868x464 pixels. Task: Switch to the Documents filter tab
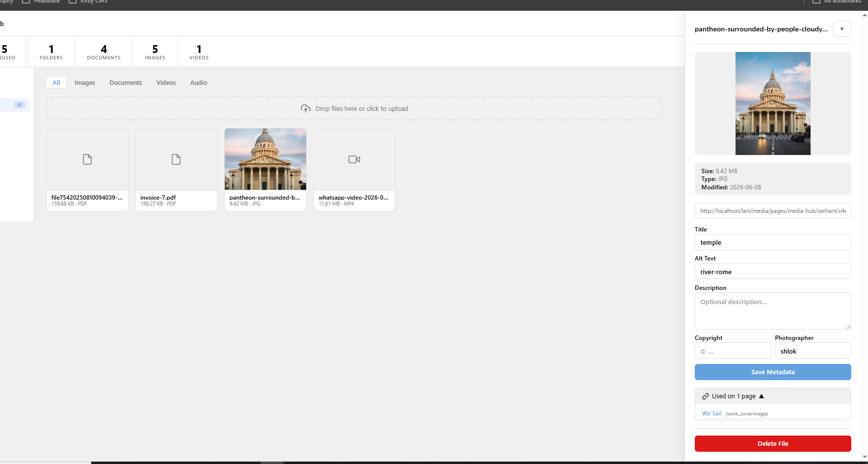(126, 82)
